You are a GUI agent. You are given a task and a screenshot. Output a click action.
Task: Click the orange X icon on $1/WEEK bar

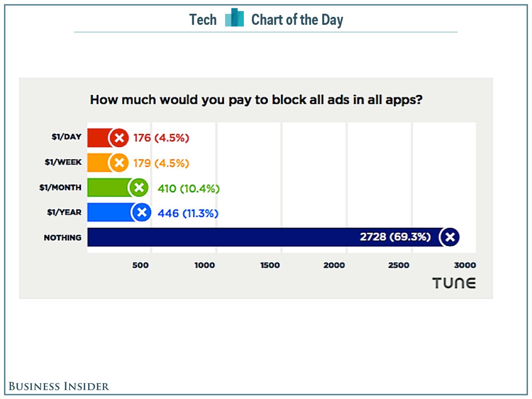point(118,163)
